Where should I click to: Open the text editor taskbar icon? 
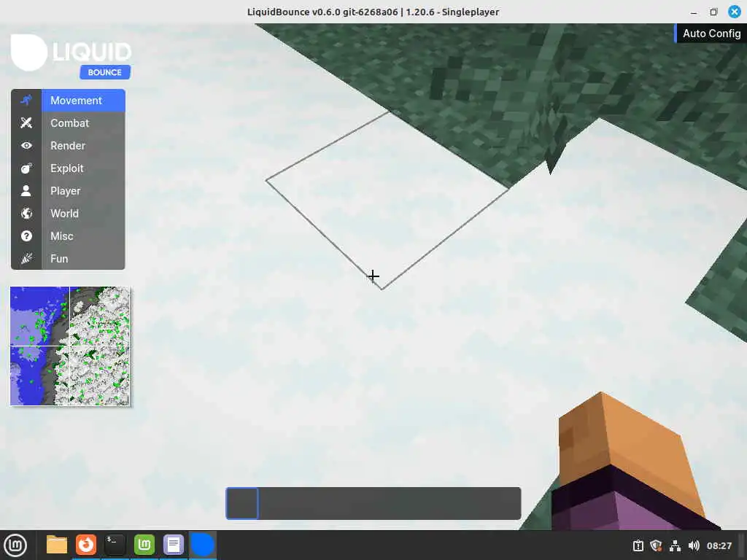tap(174, 545)
